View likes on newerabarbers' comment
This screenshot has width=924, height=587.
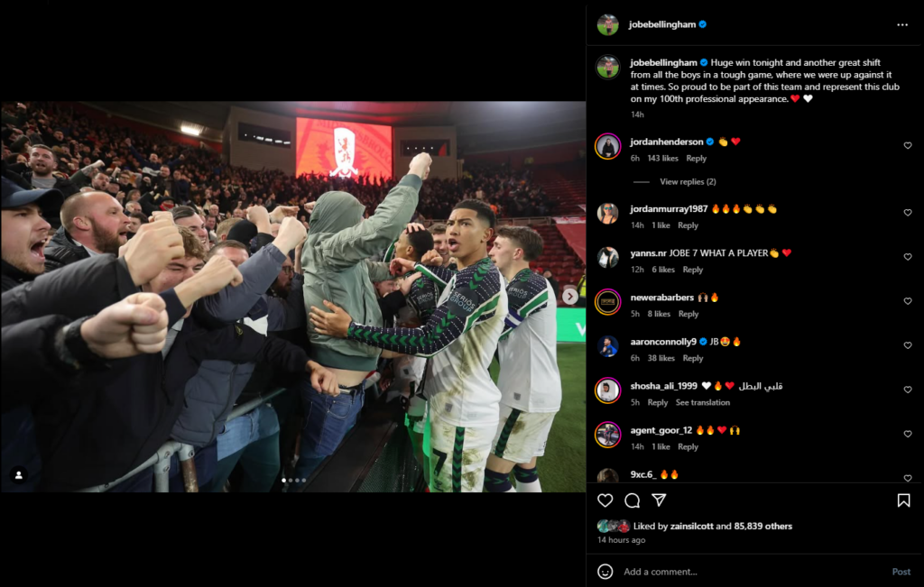pos(658,314)
